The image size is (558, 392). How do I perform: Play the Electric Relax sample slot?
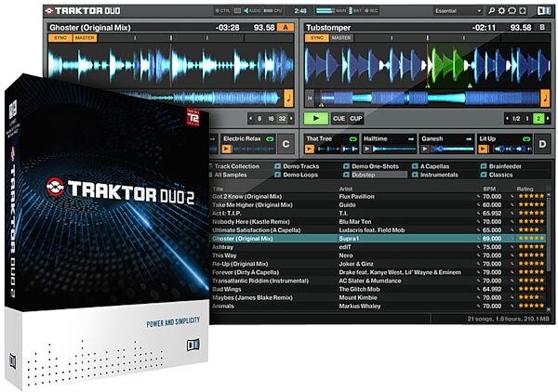pos(226,149)
